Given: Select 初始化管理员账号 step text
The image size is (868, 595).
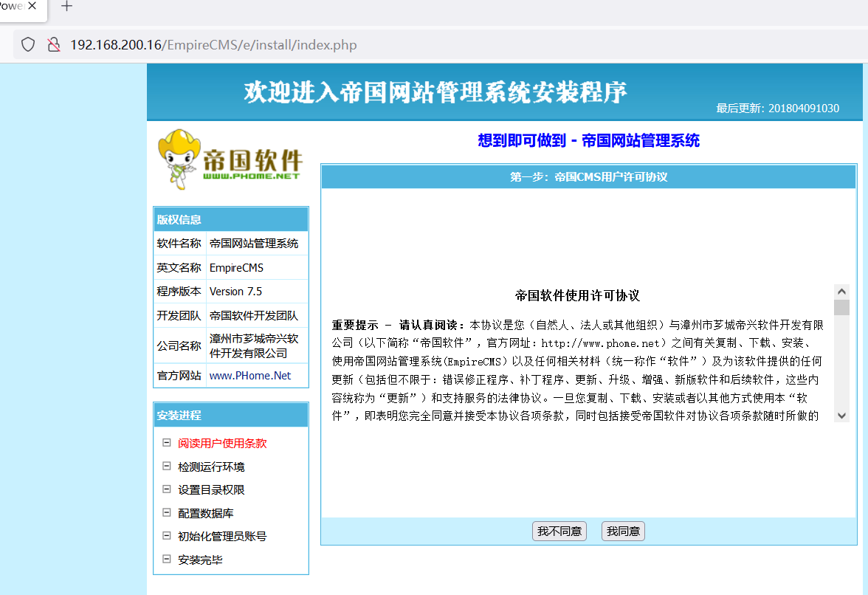Looking at the screenshot, I should tap(222, 537).
